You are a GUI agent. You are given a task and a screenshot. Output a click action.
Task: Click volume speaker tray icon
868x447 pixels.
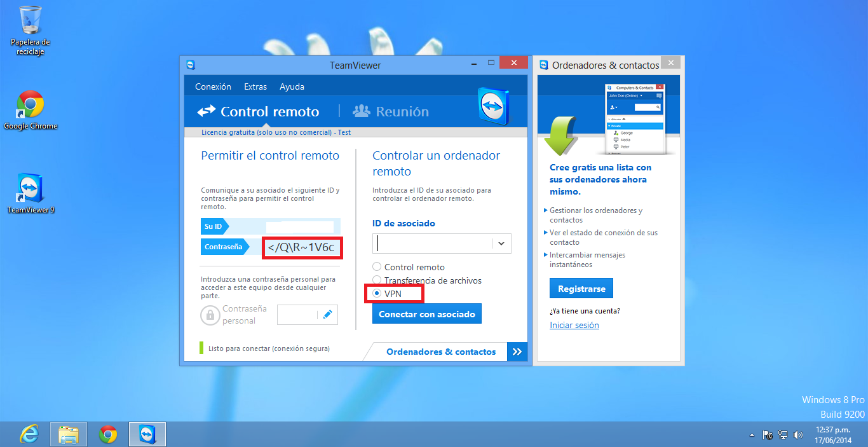[798, 436]
